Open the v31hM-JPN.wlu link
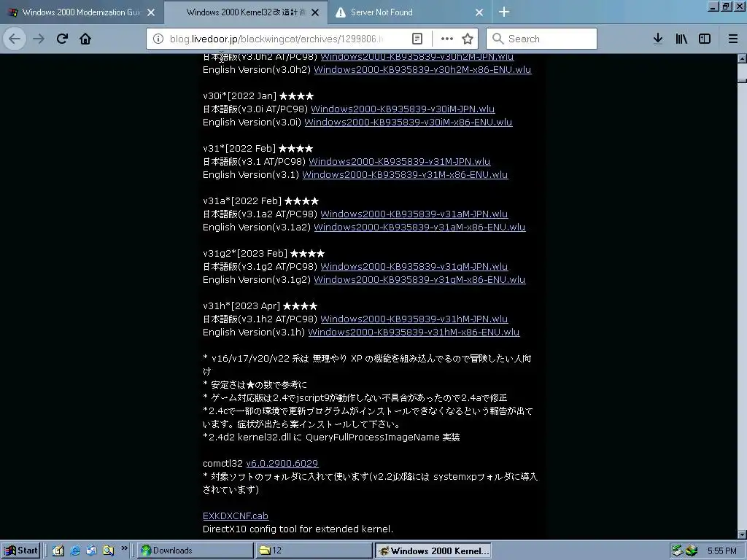The height and width of the screenshot is (560, 747). 414,319
